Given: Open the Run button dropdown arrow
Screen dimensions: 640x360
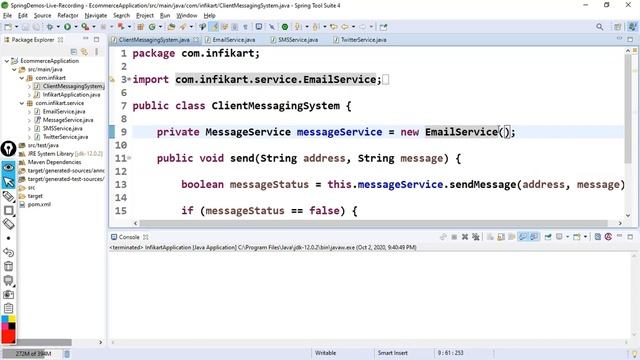Looking at the screenshot, I should coord(76,27).
